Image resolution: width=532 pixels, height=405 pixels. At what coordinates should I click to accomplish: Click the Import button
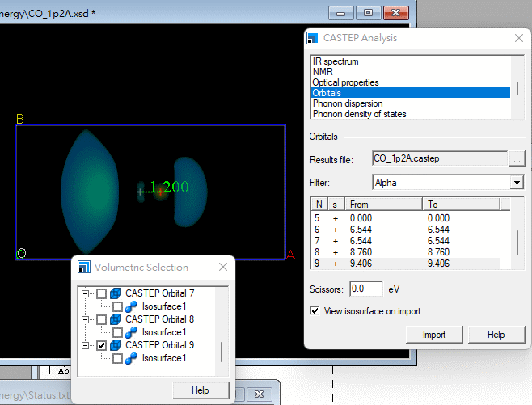pos(434,335)
